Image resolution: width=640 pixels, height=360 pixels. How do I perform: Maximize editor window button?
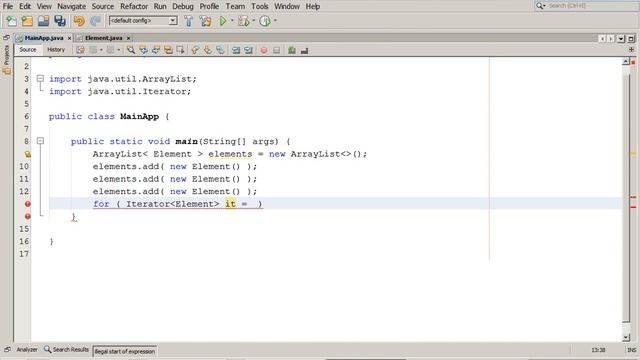pyautogui.click(x=631, y=38)
